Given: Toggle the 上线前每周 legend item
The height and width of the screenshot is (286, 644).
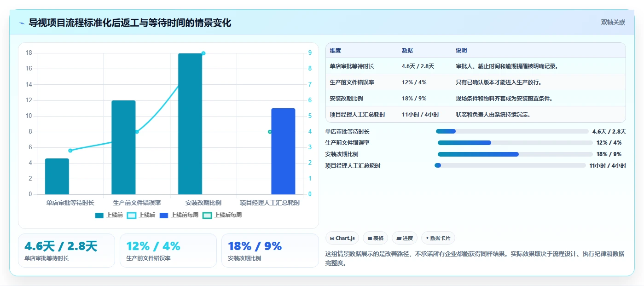Looking at the screenshot, I should pyautogui.click(x=179, y=215).
